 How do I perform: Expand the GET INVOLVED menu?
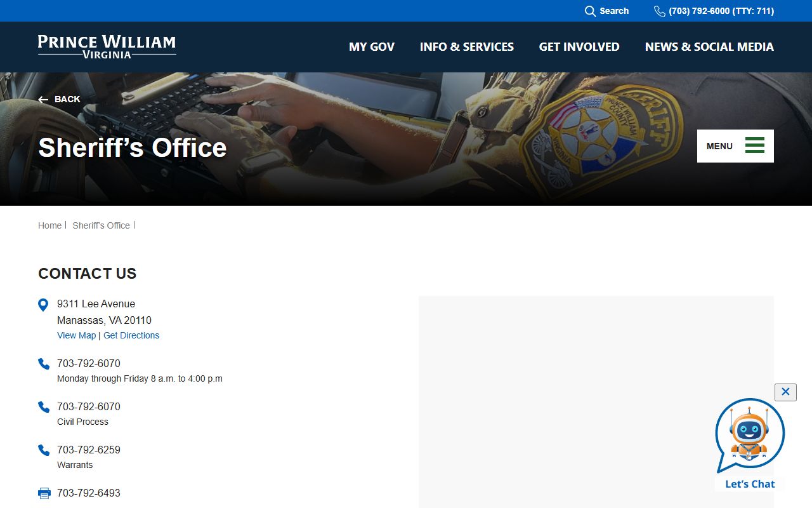pos(579,47)
